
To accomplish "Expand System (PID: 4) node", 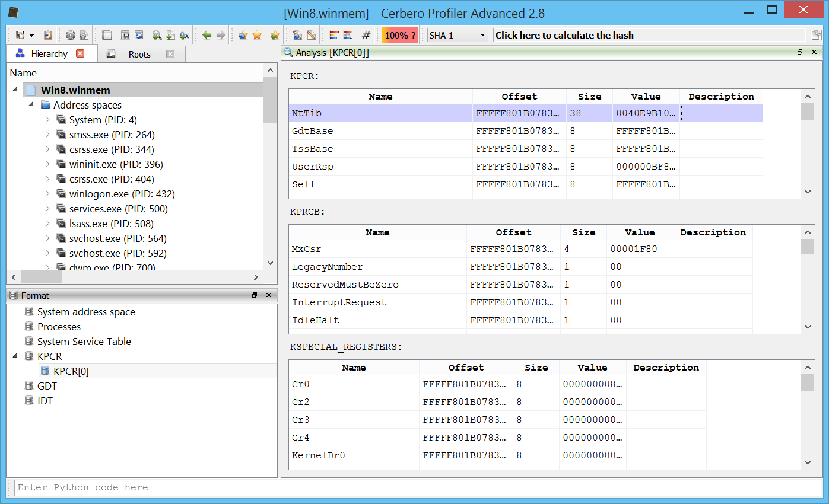I will point(48,120).
